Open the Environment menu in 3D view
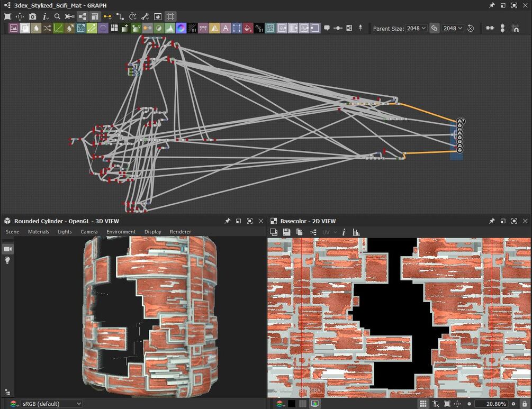The width and height of the screenshot is (532, 409). [121, 231]
